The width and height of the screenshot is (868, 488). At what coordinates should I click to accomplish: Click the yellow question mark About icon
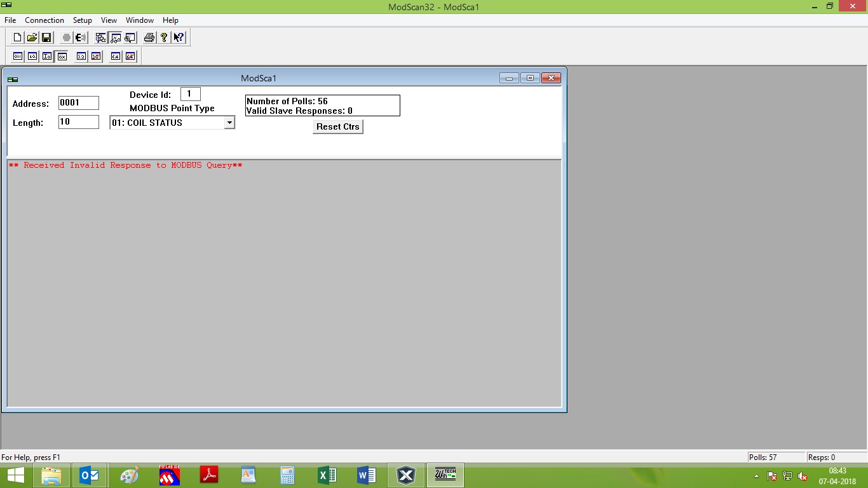[x=164, y=37]
